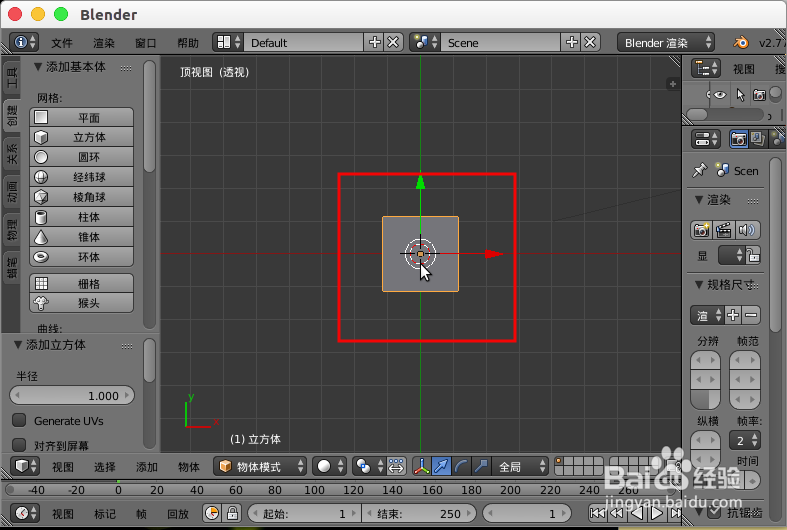Click the camera render image button
787x530 pixels.
click(x=701, y=230)
